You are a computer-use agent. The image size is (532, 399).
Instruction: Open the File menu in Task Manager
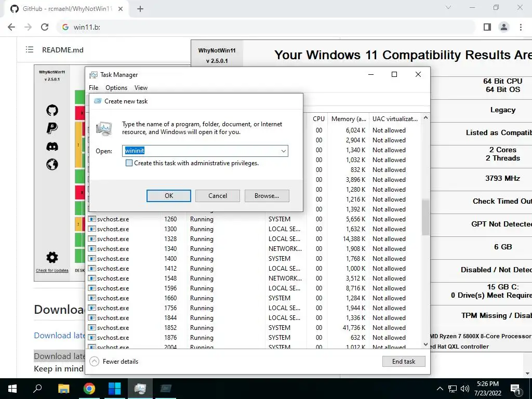pos(94,87)
